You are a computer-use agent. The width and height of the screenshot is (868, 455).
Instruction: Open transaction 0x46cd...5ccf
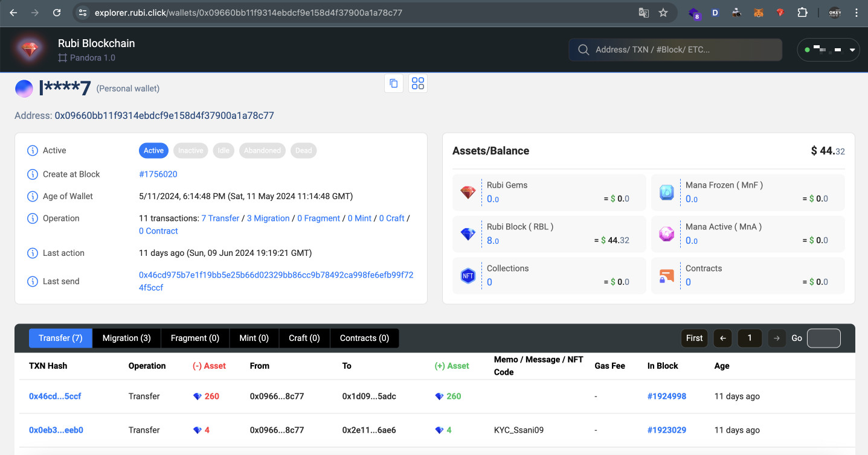coord(55,396)
